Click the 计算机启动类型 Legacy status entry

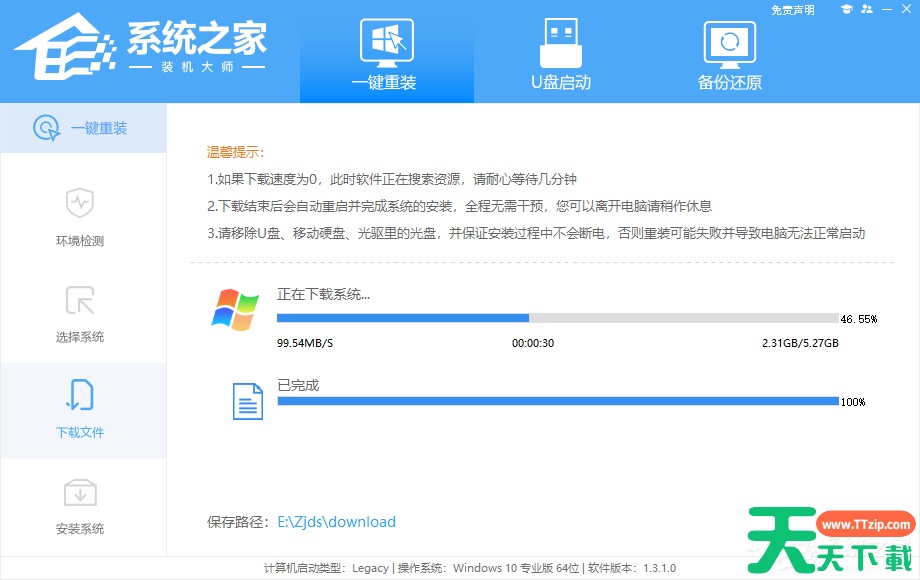coord(326,568)
